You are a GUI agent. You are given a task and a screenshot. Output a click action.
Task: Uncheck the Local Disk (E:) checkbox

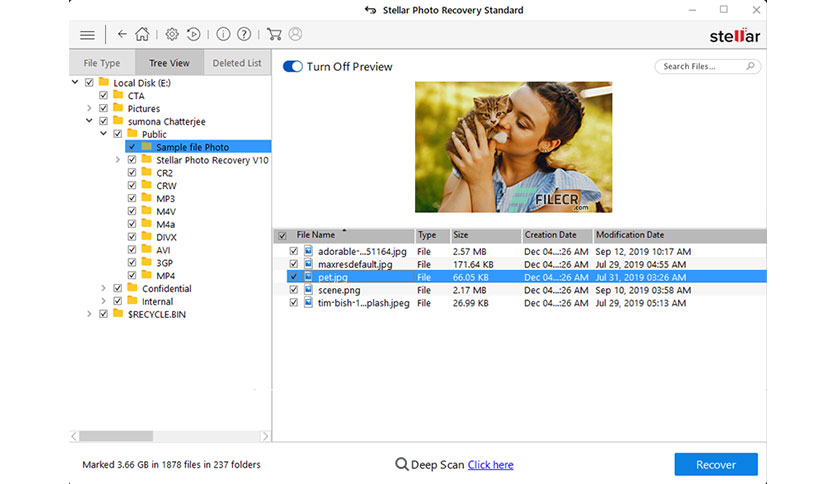pos(89,82)
